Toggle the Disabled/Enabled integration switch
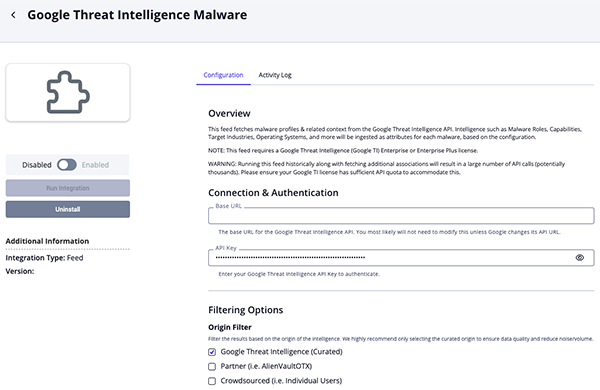Image resolution: width=600 pixels, height=390 pixels. tap(67, 165)
